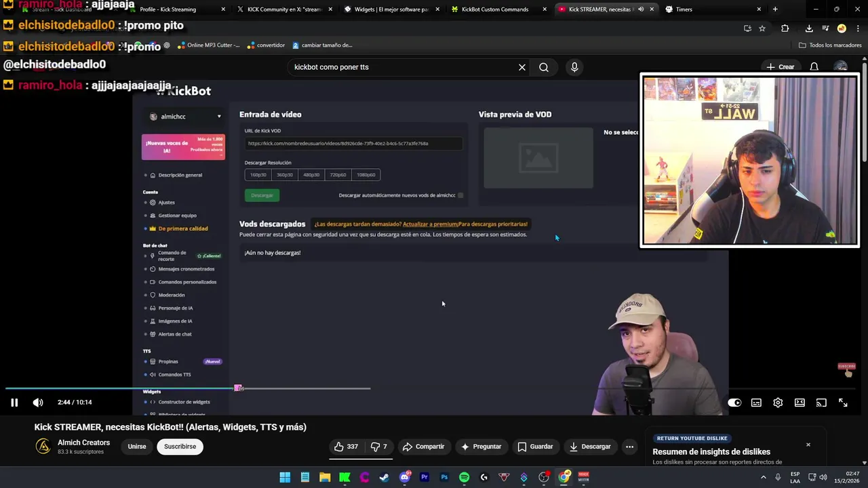The image size is (868, 488).
Task: Click the Almich Creators channel avatar
Action: coord(43,447)
